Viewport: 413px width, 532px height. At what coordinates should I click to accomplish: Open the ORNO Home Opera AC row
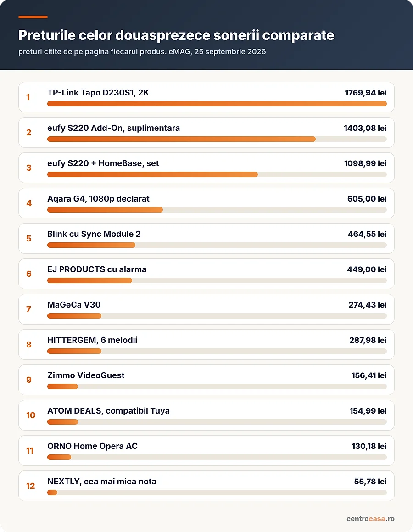[206, 450]
